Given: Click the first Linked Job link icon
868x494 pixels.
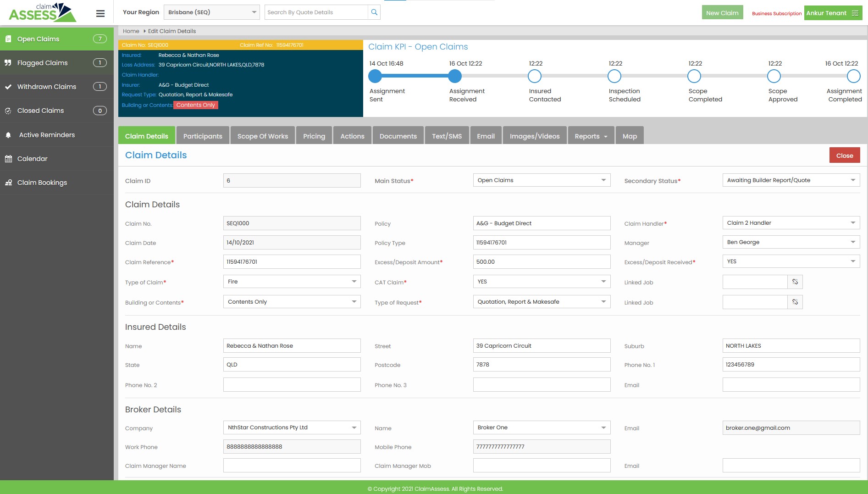Looking at the screenshot, I should click(795, 282).
